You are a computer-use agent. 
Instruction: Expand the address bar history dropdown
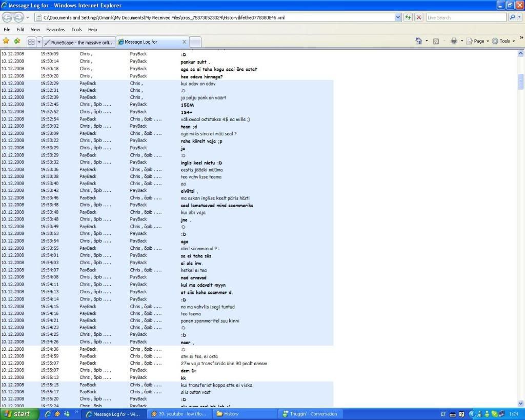tap(398, 17)
